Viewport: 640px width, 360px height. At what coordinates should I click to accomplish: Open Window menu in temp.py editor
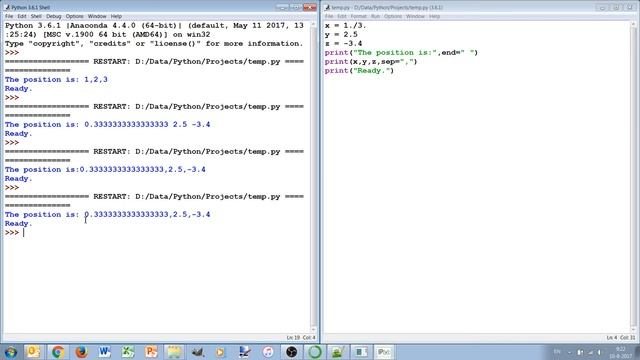coord(415,16)
